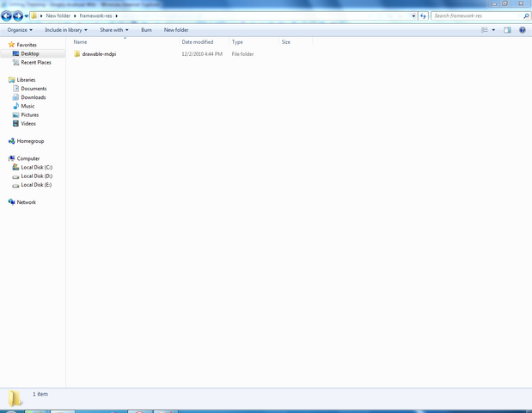The width and height of the screenshot is (532, 413).
Task: Refresh the folder view
Action: click(x=423, y=16)
